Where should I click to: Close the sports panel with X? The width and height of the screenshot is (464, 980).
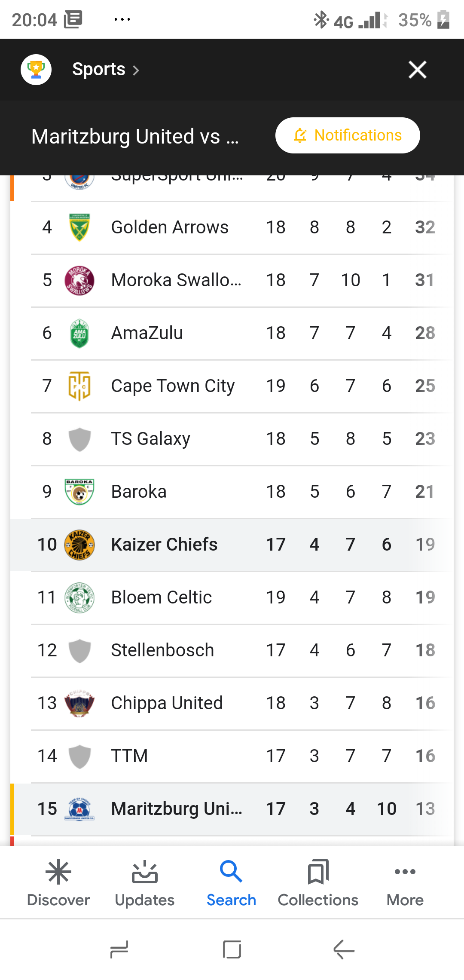tap(417, 70)
